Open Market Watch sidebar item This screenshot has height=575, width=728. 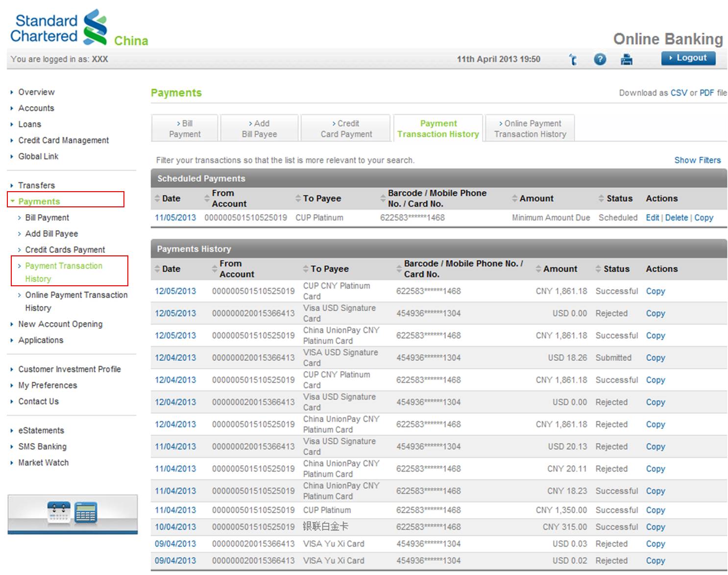point(44,463)
